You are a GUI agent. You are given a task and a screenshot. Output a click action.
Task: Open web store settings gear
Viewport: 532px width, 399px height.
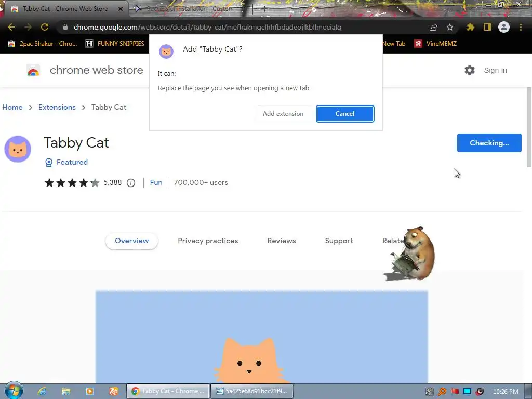coord(470,70)
